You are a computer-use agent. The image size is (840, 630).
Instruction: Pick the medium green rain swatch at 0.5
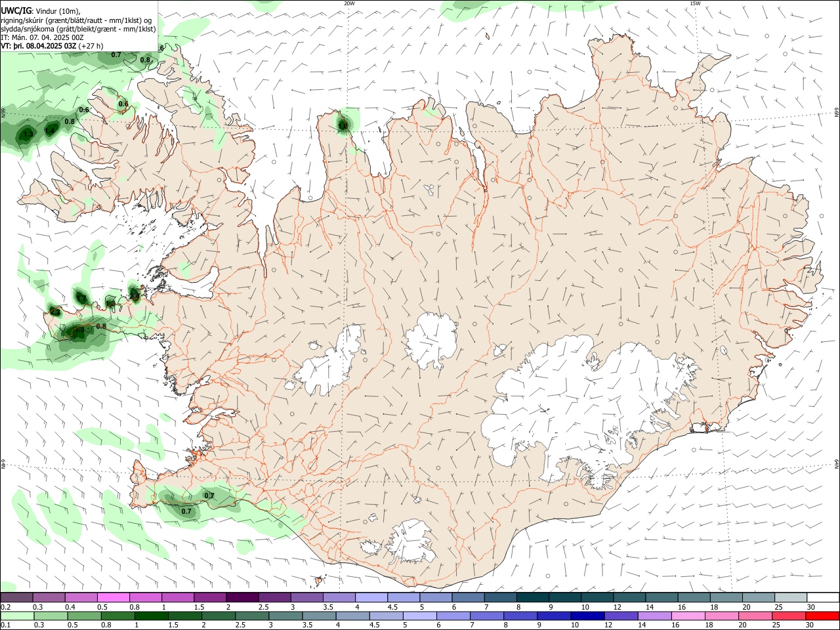[84, 616]
